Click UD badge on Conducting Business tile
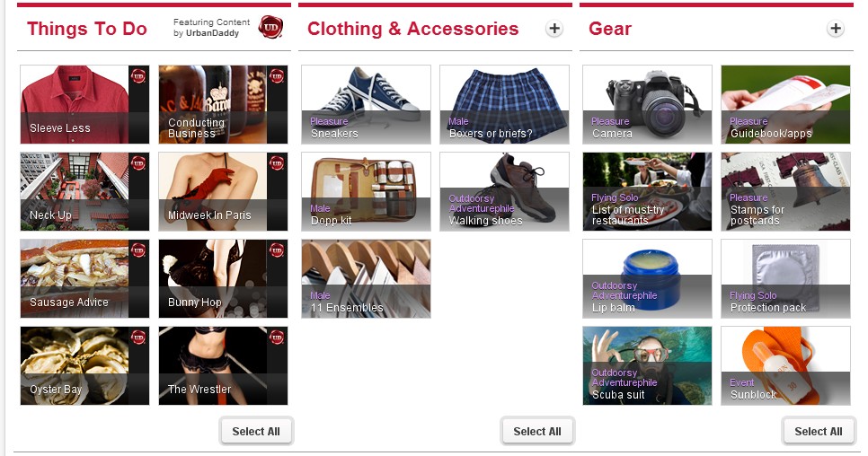The image size is (868, 456). click(277, 75)
